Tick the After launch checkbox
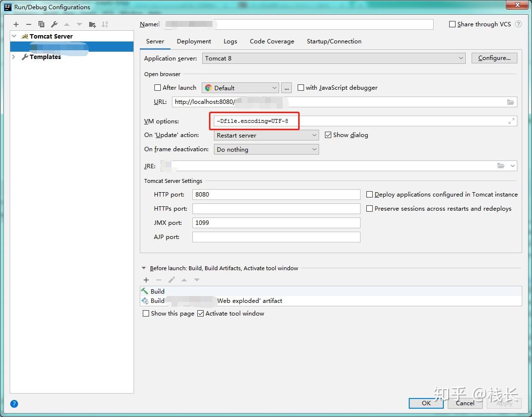 157,88
